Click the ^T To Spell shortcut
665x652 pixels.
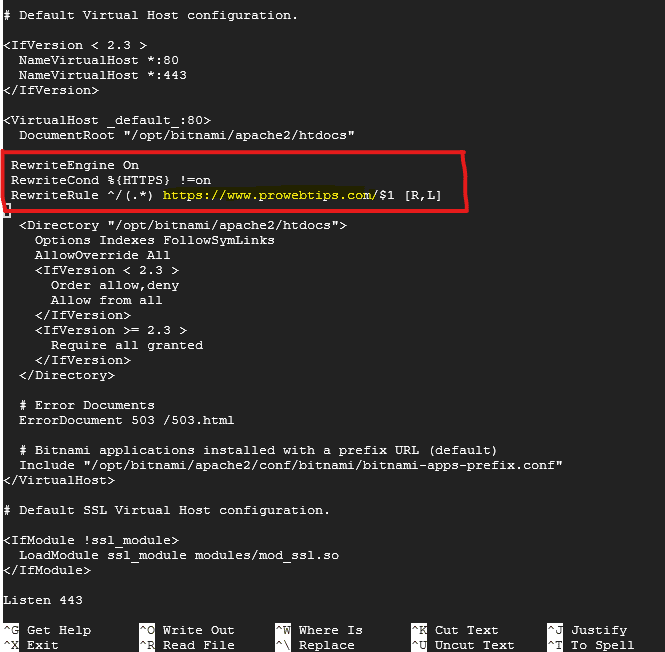pyautogui.click(x=591, y=645)
